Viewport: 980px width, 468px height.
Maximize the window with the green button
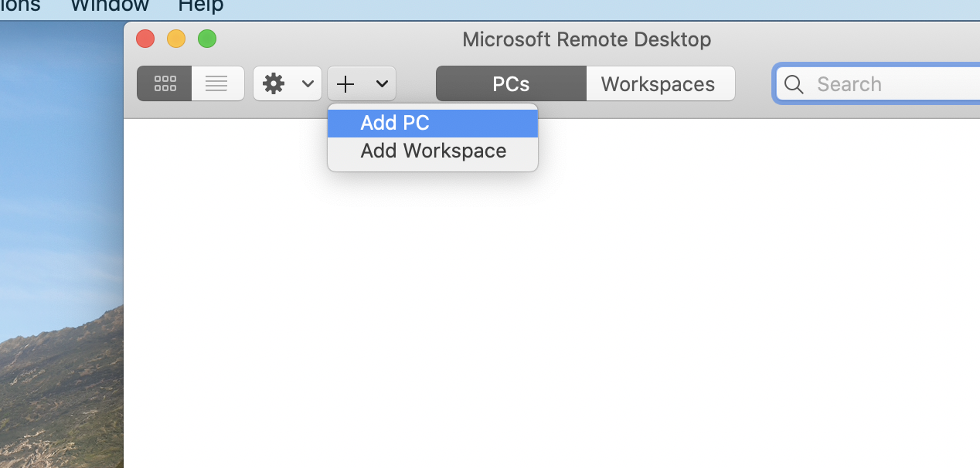tap(207, 39)
